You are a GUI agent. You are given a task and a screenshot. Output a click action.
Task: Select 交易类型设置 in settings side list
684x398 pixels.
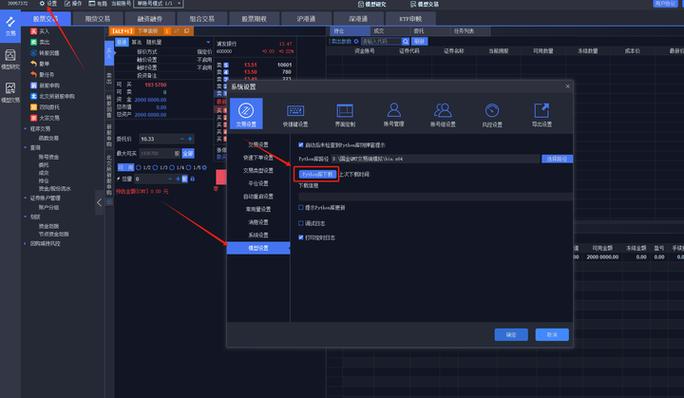[258, 170]
